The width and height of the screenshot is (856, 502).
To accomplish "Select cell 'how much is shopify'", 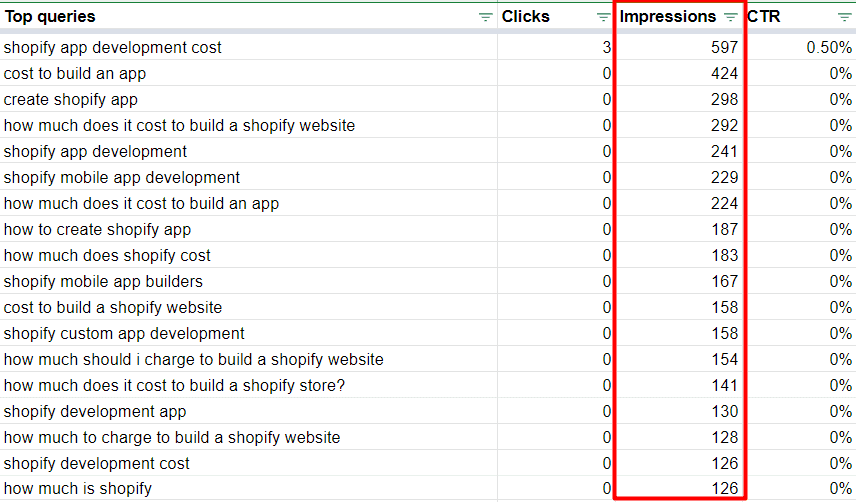I will tap(78, 490).
